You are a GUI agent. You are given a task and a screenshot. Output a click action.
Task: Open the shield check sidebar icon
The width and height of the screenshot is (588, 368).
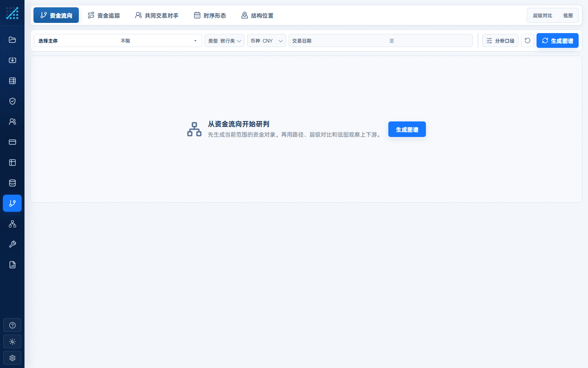pos(12,101)
